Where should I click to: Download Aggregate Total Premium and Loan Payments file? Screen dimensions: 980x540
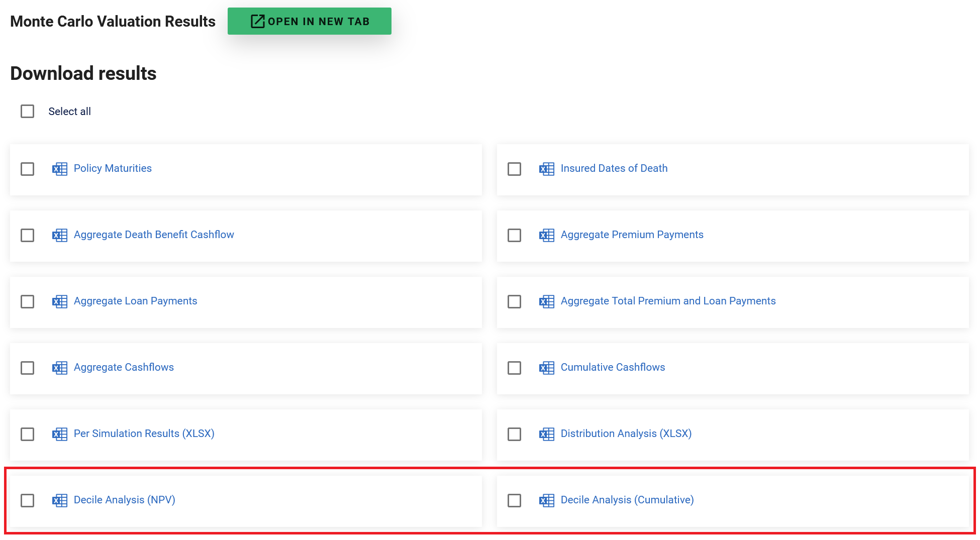coord(668,301)
